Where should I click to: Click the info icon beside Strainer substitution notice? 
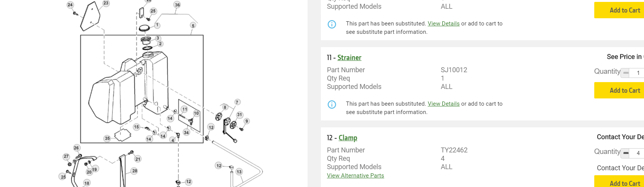pyautogui.click(x=332, y=105)
